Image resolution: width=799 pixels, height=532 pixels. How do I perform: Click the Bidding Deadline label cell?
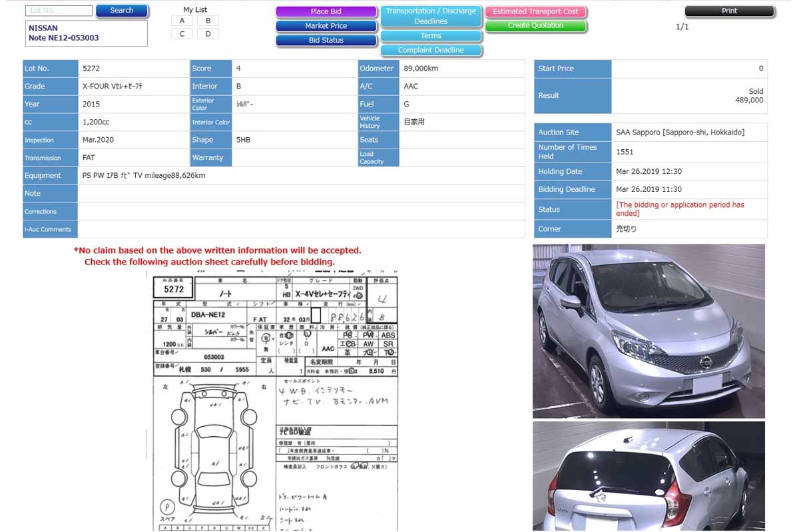573,190
